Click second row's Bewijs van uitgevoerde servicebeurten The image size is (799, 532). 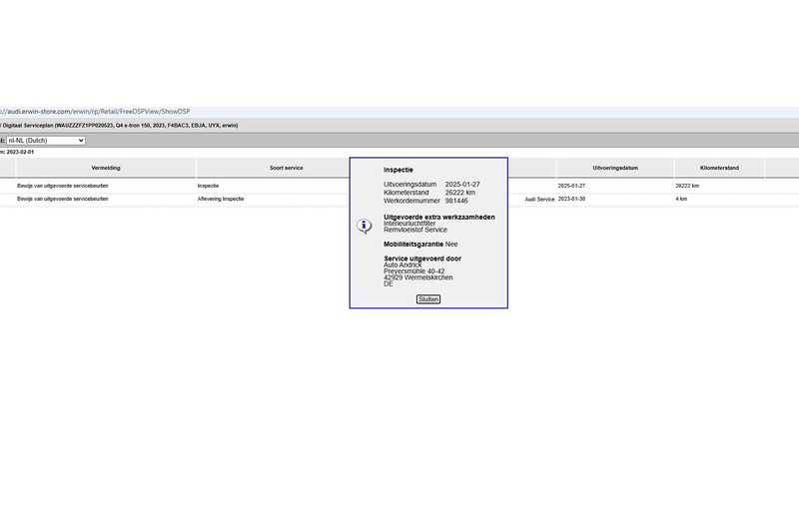pos(63,199)
